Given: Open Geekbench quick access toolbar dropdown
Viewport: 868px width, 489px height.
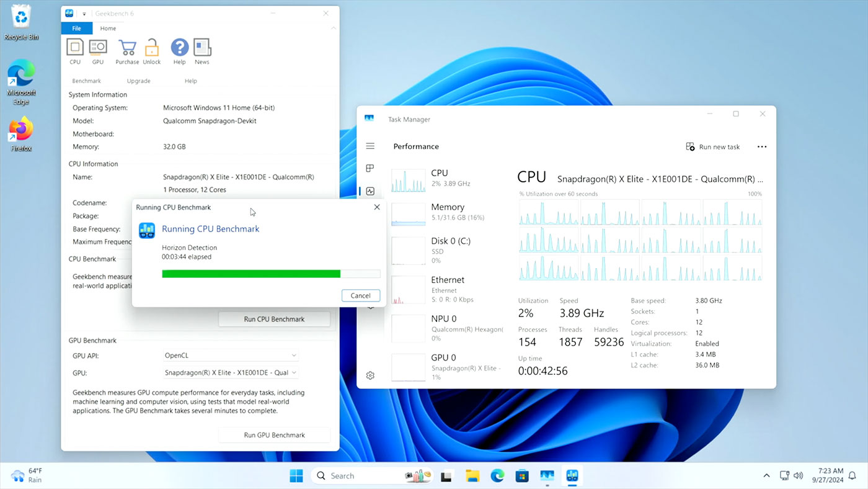Looking at the screenshot, I should pos(84,14).
